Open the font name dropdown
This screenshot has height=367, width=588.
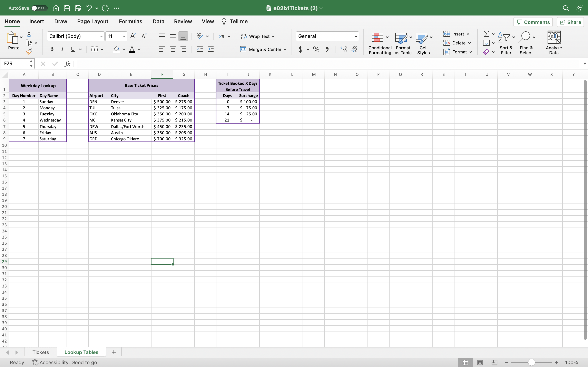101,36
